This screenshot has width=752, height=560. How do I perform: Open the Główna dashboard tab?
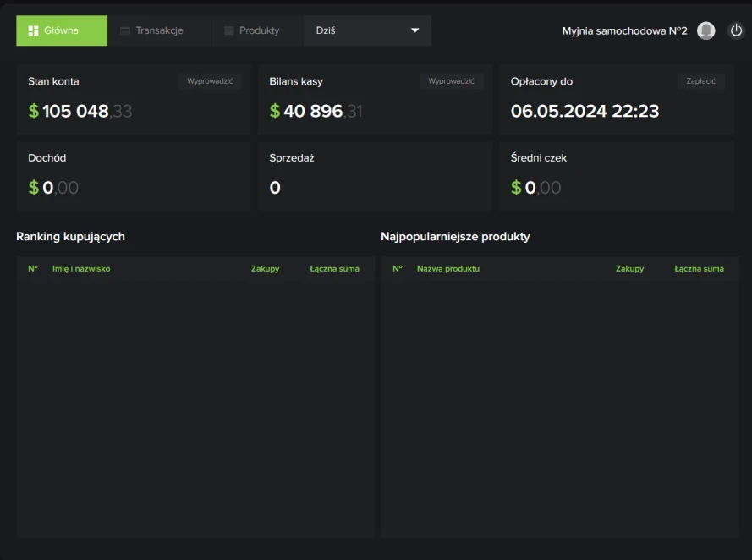(61, 30)
